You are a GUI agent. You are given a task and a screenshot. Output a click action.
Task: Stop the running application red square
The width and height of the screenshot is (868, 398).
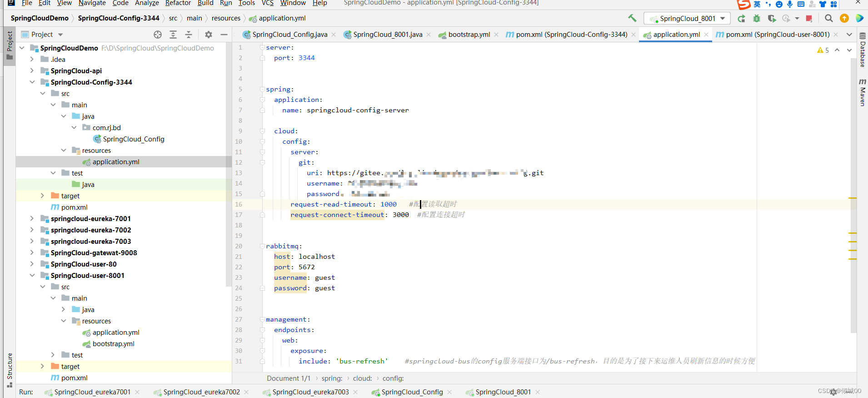point(809,18)
